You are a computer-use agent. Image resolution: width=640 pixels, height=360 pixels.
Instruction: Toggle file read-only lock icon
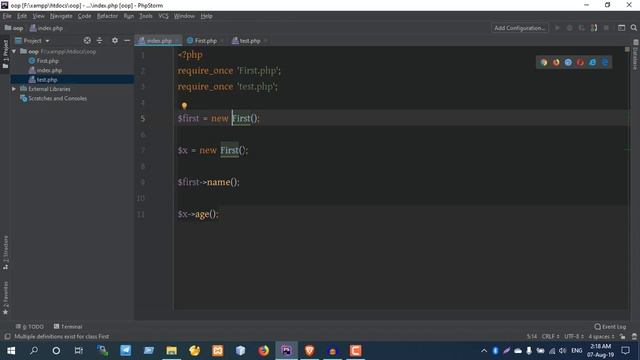[622, 337]
